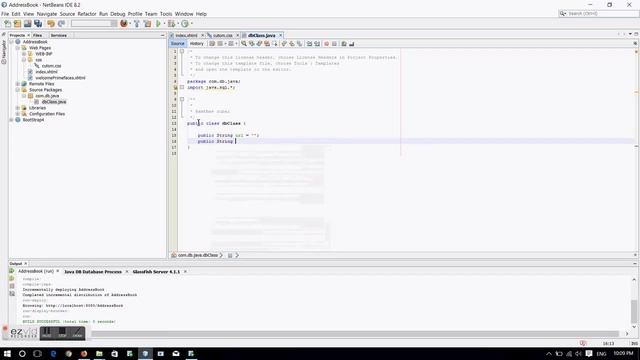Viewport: 640px width, 360px height.
Task: Click the Redo toolbar icon
Action: coord(62,24)
